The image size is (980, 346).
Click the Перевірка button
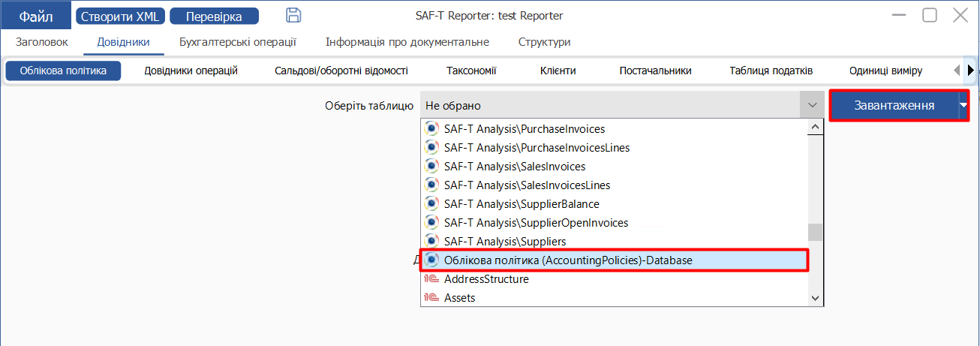pos(215,16)
